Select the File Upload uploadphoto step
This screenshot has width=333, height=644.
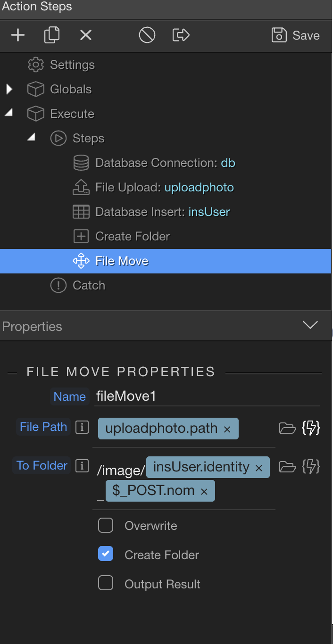[x=164, y=187]
